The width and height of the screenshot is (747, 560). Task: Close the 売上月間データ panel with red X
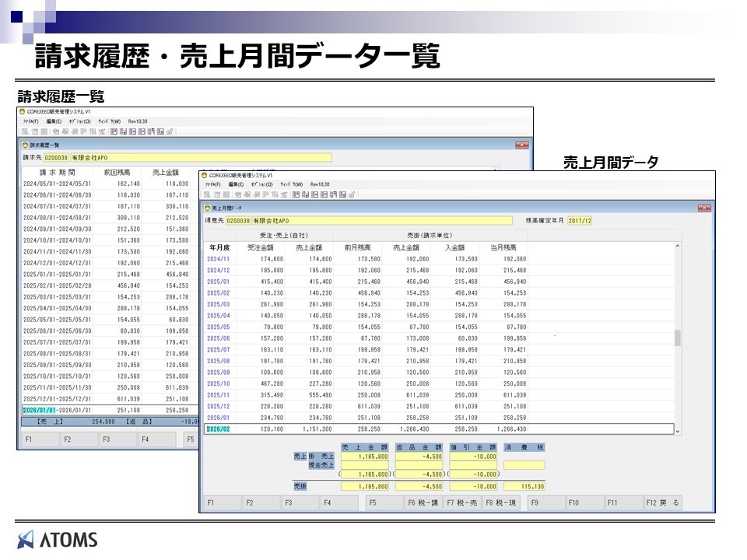click(x=704, y=208)
